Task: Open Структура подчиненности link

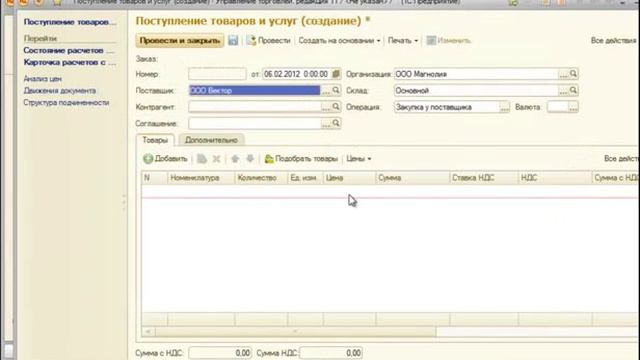Action: (x=66, y=102)
